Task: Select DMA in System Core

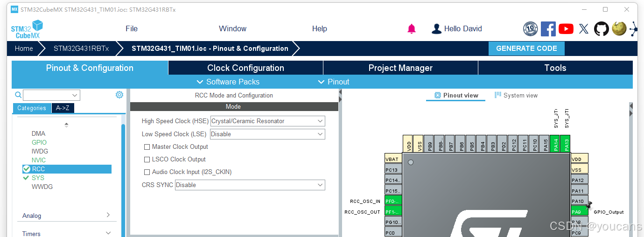Action: (38, 133)
